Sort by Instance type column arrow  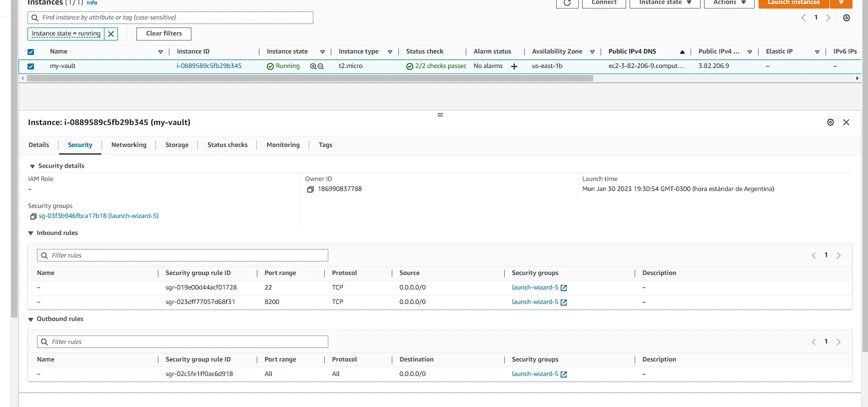(x=390, y=52)
